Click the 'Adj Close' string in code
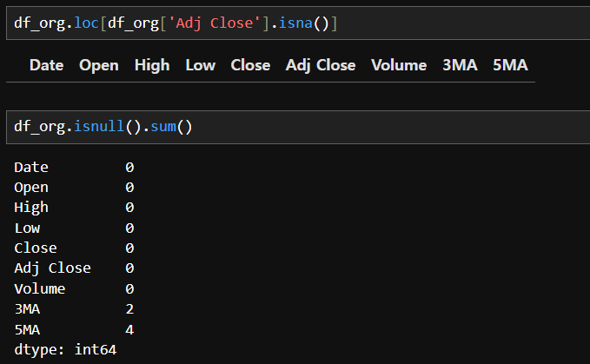 pos(215,23)
